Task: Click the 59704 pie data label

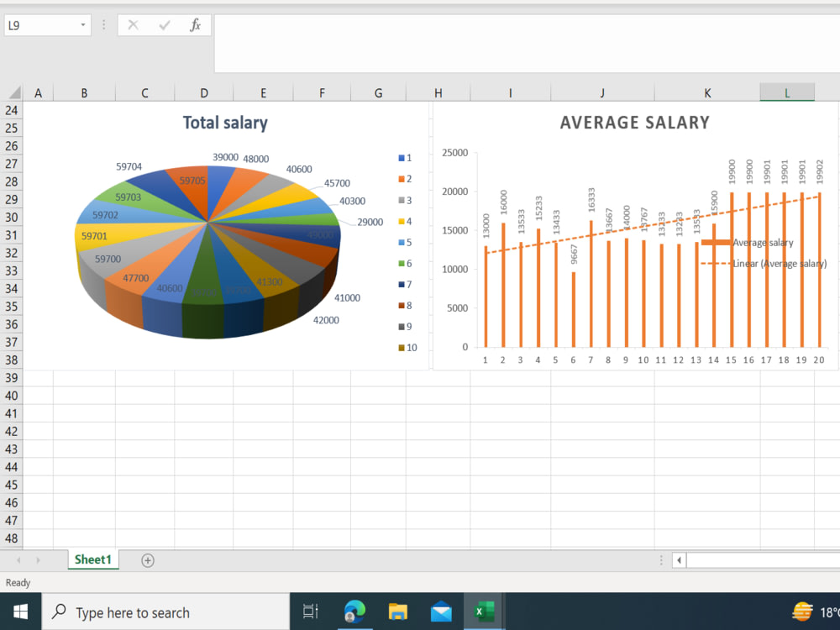Action: point(129,166)
